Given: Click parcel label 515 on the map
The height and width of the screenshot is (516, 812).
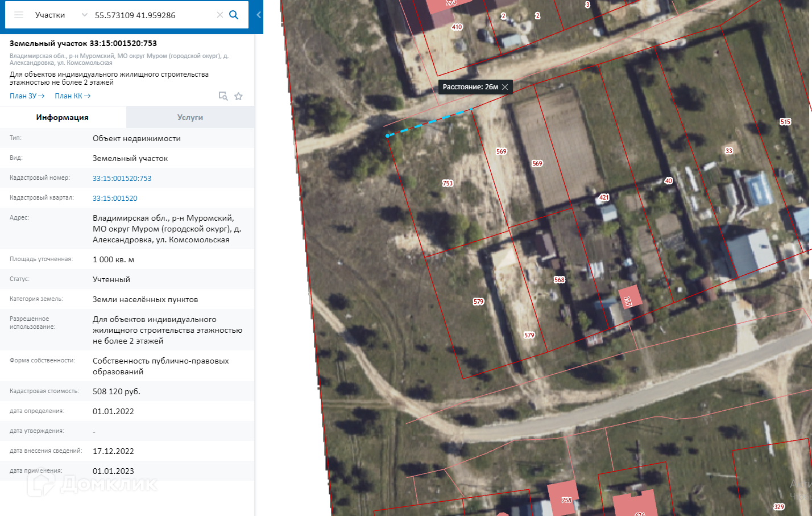Looking at the screenshot, I should tap(785, 122).
